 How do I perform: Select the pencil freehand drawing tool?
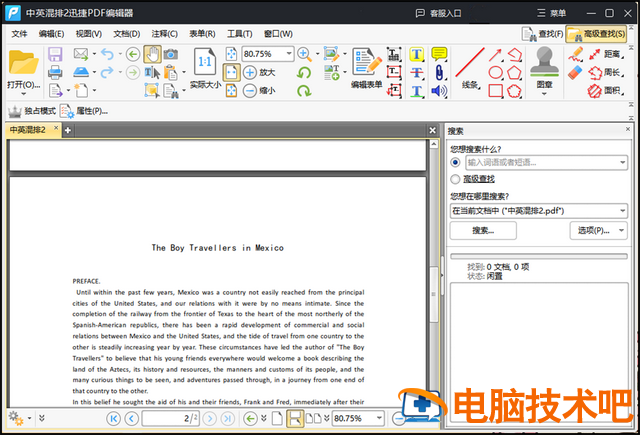tap(576, 54)
